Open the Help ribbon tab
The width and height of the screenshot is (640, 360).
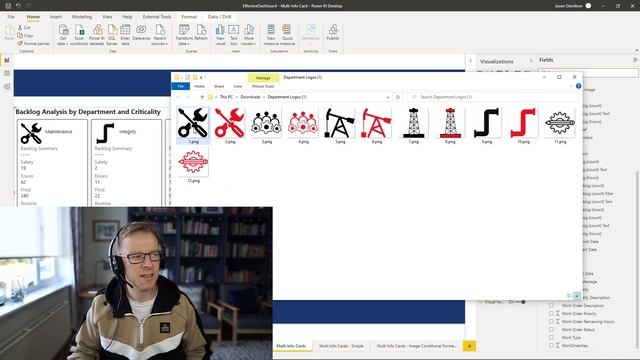pyautogui.click(x=127, y=17)
